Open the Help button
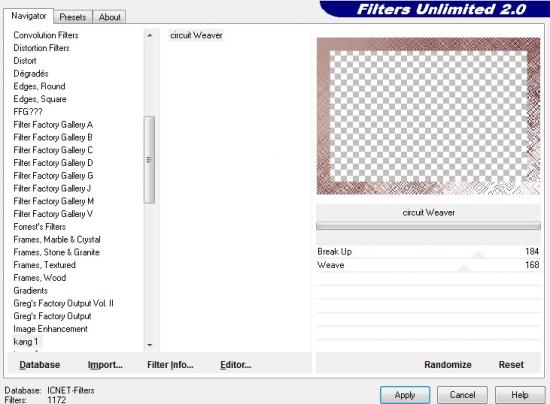The height and width of the screenshot is (404, 550). tap(520, 395)
